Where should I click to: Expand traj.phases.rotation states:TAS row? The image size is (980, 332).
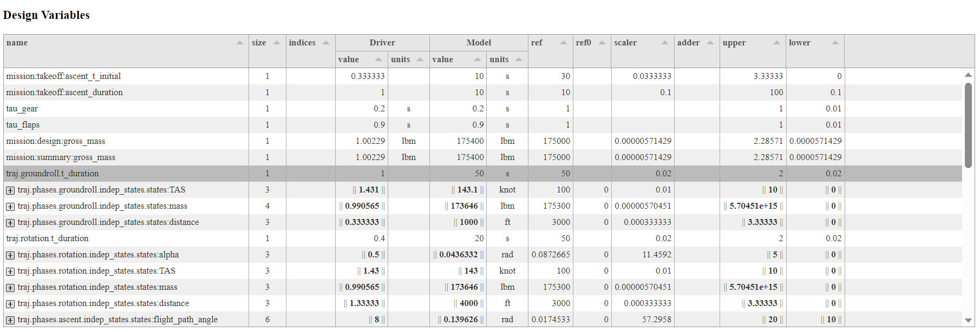pyautogui.click(x=10, y=271)
